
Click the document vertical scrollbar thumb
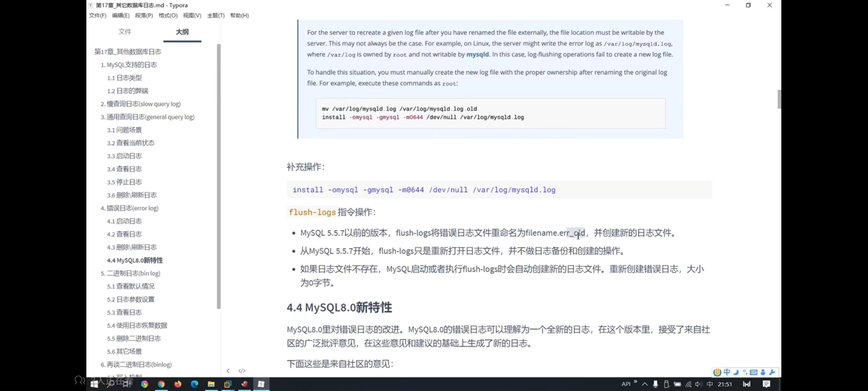pos(779,99)
